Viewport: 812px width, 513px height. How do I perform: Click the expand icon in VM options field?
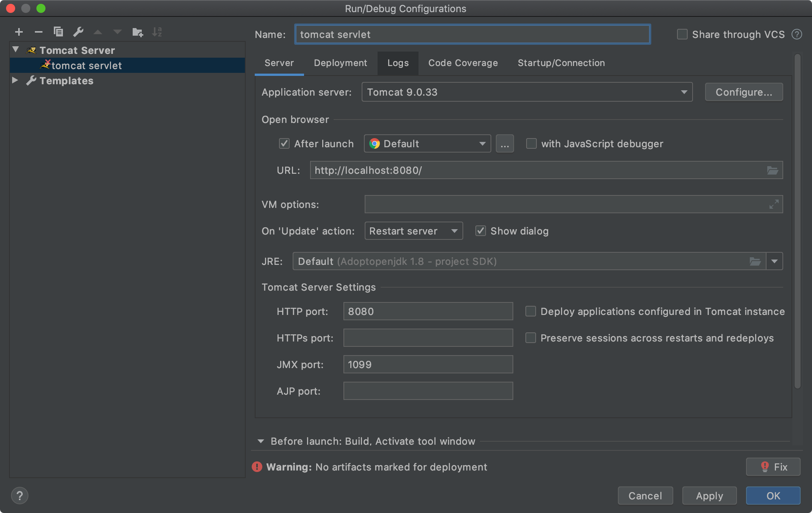point(774,205)
